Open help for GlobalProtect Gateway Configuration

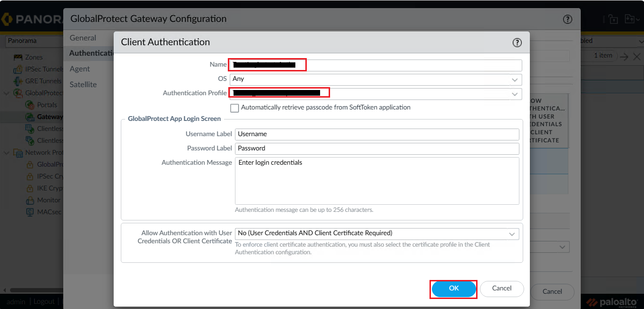click(x=567, y=20)
